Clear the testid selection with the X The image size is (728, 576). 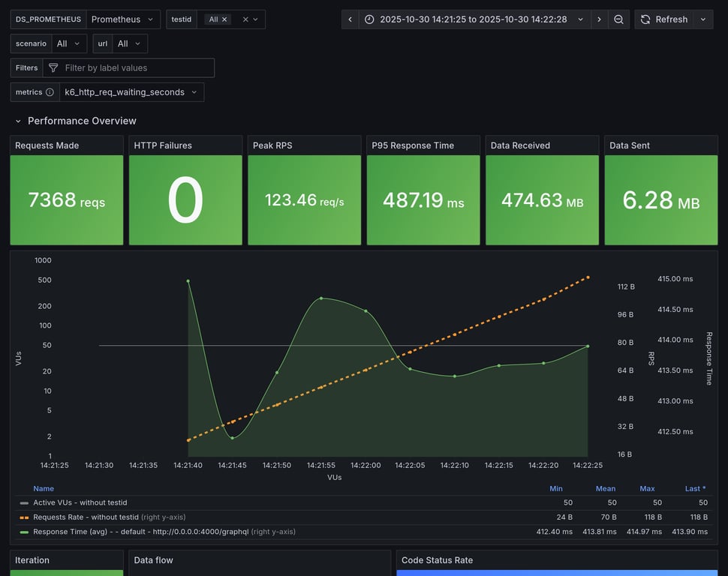[245, 19]
